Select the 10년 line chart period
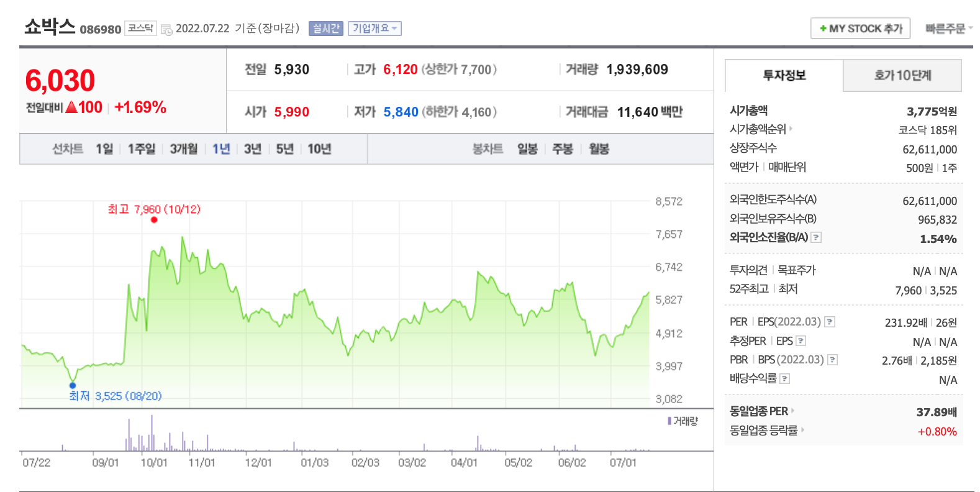This screenshot has width=980, height=492. [x=319, y=149]
